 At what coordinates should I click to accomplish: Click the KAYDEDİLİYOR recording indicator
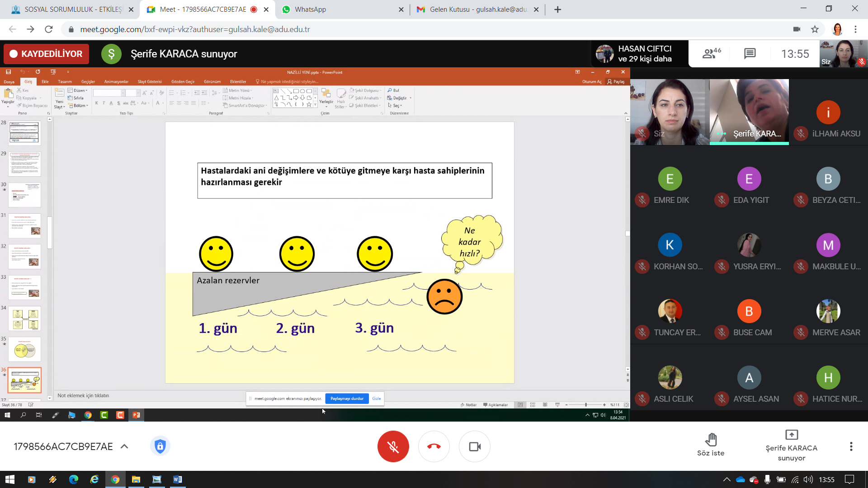coord(47,54)
